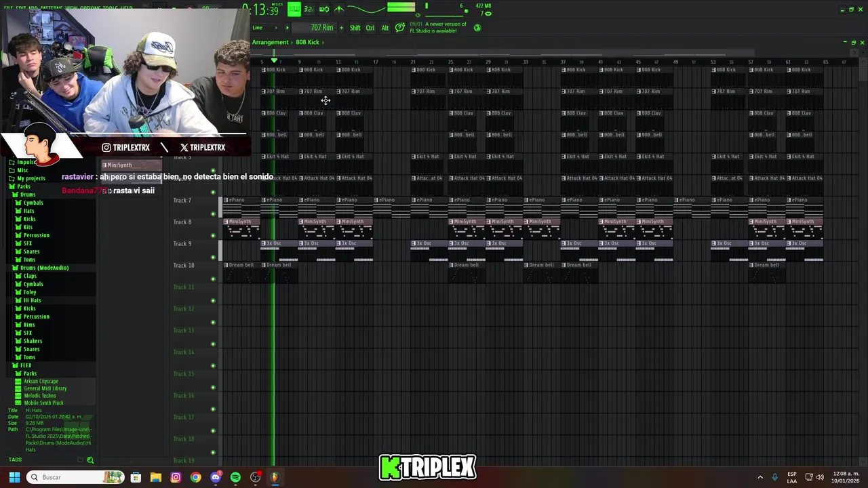Select the Rims folder in the browser

(x=29, y=325)
